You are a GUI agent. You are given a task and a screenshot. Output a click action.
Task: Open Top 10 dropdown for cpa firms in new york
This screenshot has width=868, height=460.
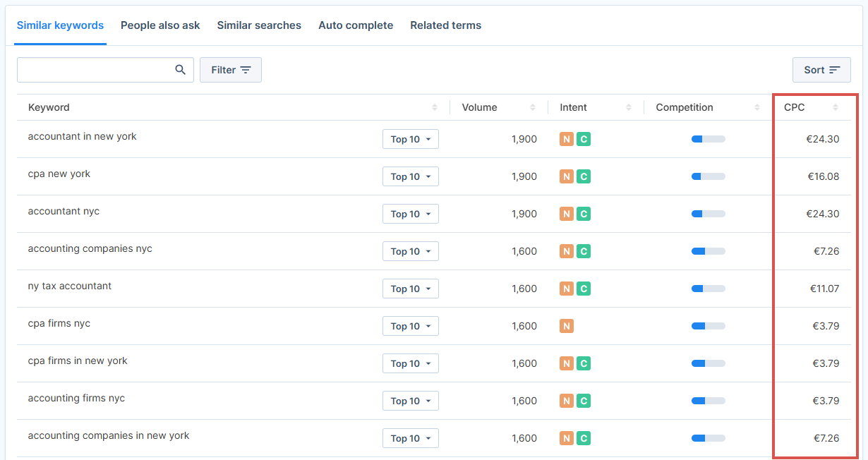pos(411,363)
